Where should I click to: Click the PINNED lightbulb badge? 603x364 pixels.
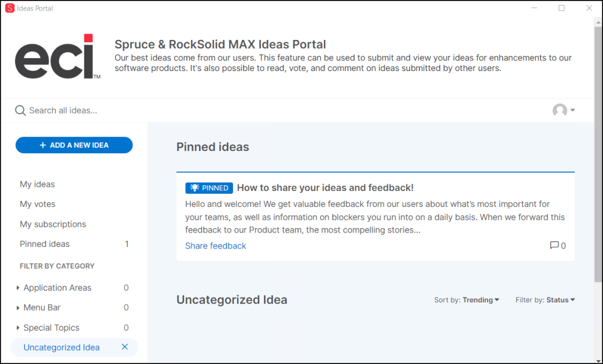209,188
